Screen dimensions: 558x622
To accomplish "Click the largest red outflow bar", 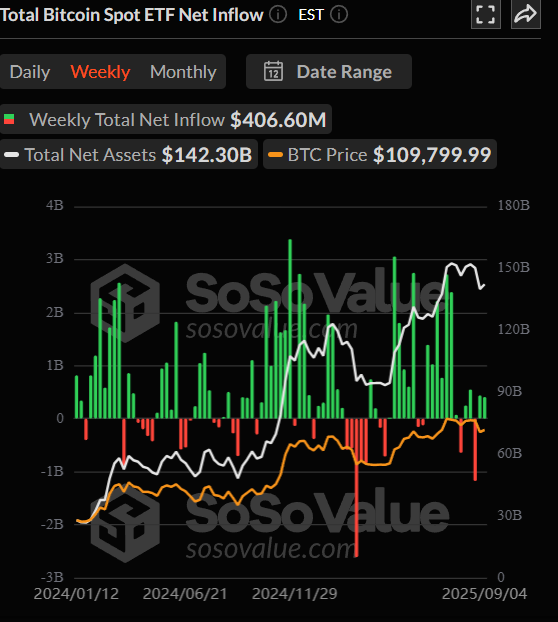I will point(356,488).
